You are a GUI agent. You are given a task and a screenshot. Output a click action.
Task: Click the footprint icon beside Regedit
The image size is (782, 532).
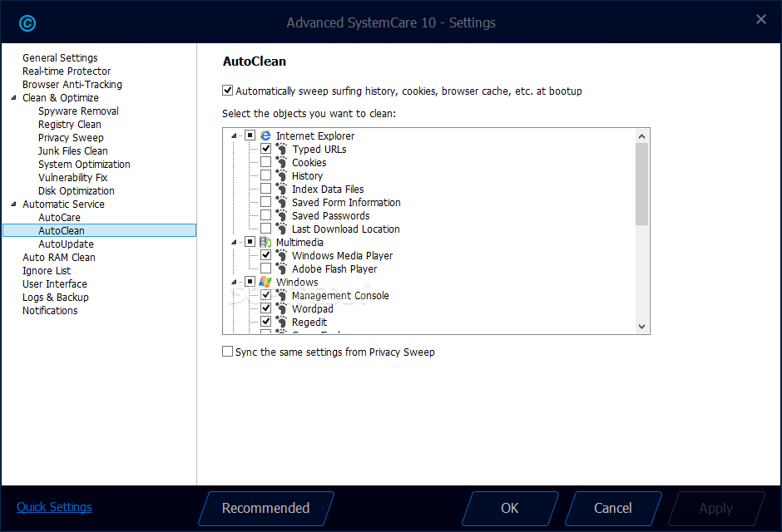(282, 322)
